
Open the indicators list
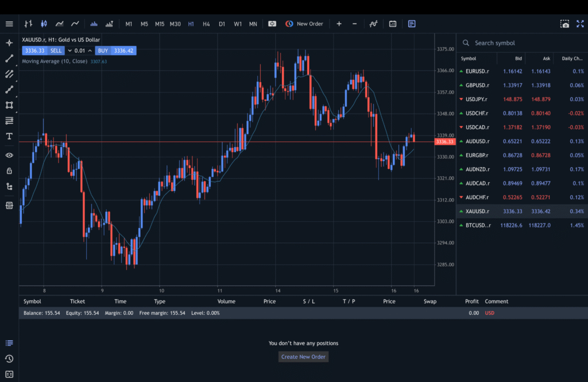pyautogui.click(x=373, y=24)
